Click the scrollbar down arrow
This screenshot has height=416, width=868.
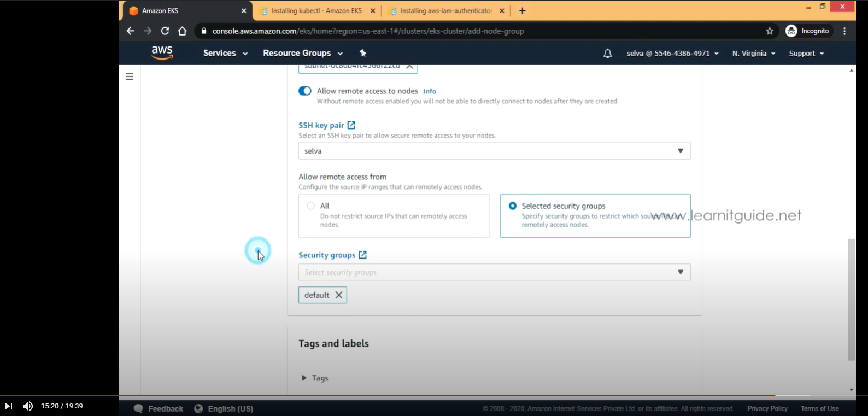(x=852, y=390)
